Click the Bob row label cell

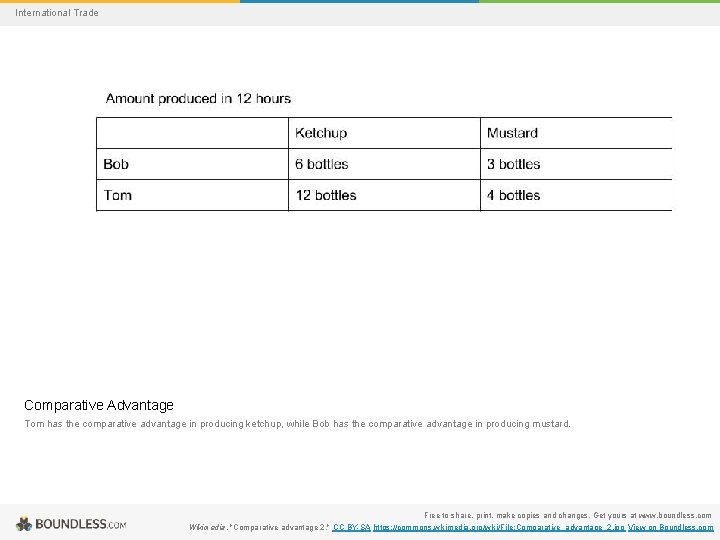(x=192, y=164)
